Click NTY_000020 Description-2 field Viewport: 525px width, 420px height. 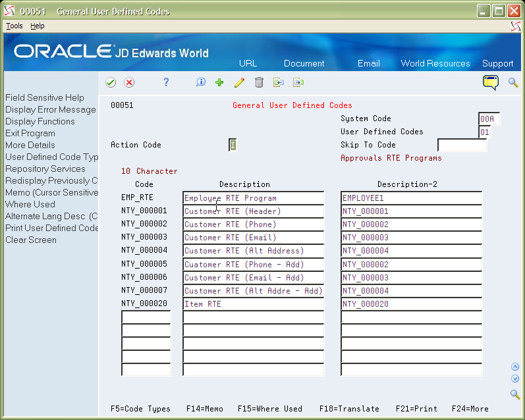[412, 304]
